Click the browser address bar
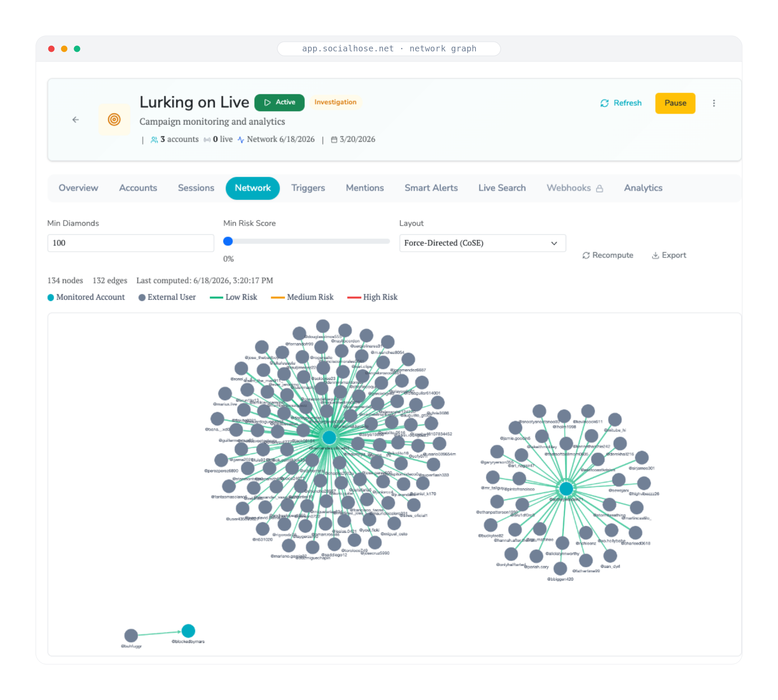The width and height of the screenshot is (778, 700). point(389,49)
